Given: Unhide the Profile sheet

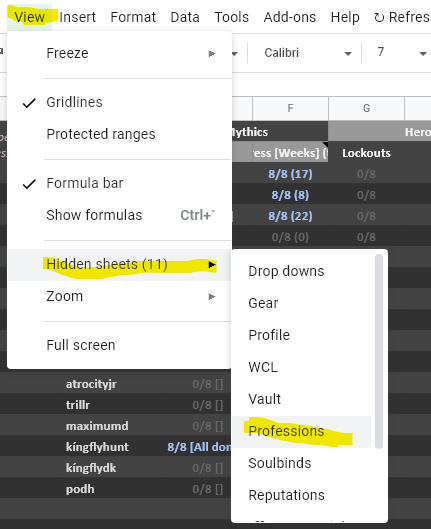Looking at the screenshot, I should click(x=302, y=335).
